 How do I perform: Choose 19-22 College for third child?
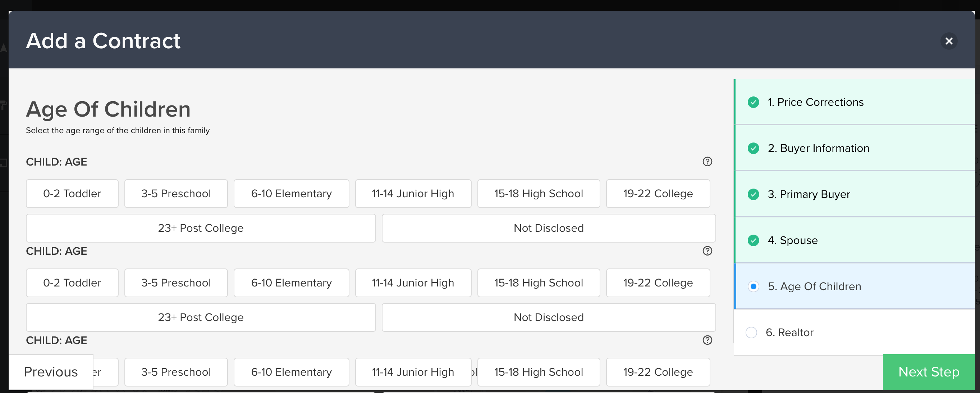(658, 372)
